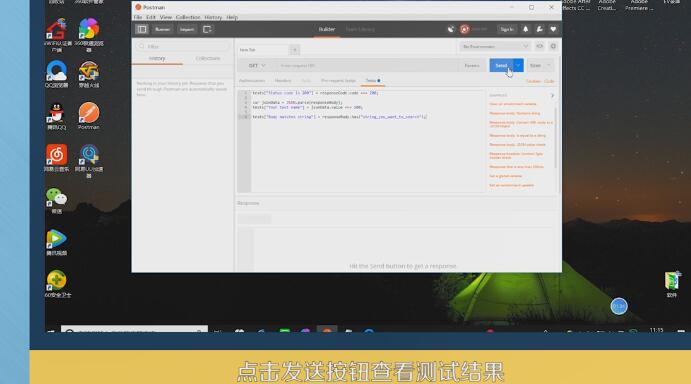Open the wrench settings icon

539,30
